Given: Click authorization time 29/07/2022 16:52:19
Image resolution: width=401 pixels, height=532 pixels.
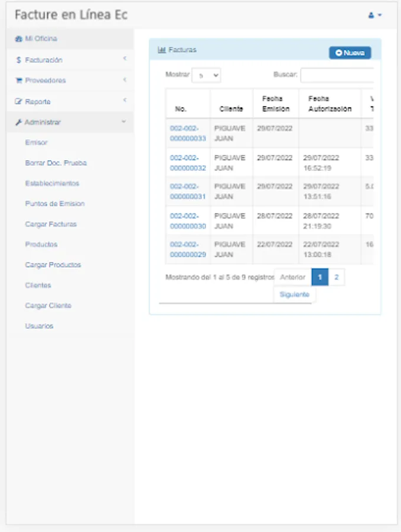Looking at the screenshot, I should click(321, 163).
